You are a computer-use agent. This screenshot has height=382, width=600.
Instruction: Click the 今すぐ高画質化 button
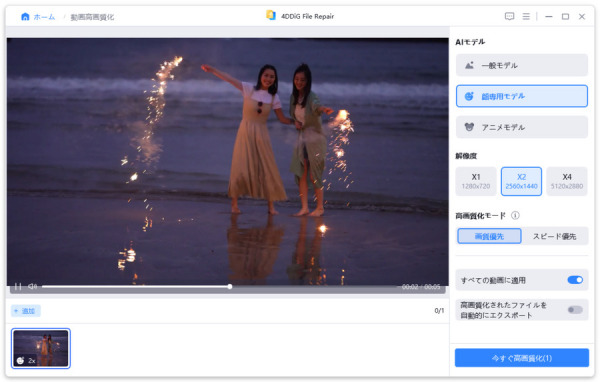[x=522, y=358]
